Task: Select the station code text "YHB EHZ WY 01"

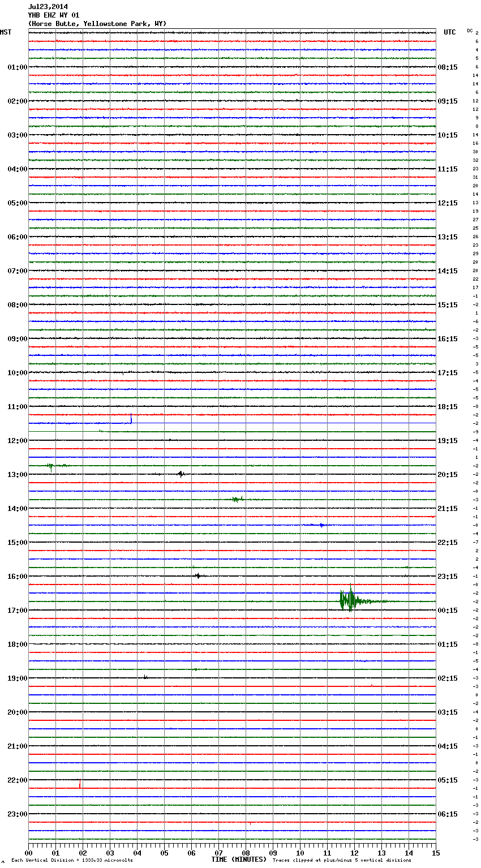Action: (x=54, y=15)
